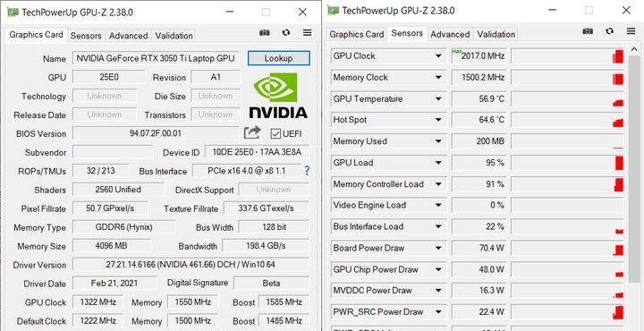Click Memory Type field GDDR6 (Hynix)
This screenshot has height=331, width=644.
coord(123,226)
